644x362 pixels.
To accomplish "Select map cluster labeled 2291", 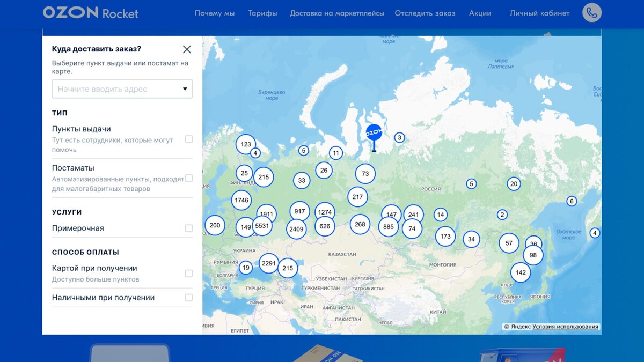I will (268, 263).
